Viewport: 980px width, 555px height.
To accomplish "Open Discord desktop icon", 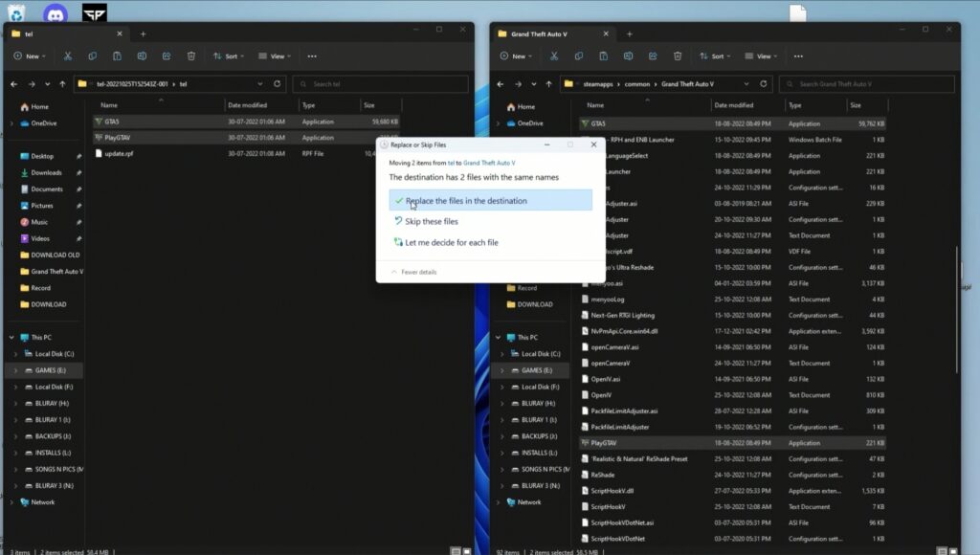I will 56,13.
